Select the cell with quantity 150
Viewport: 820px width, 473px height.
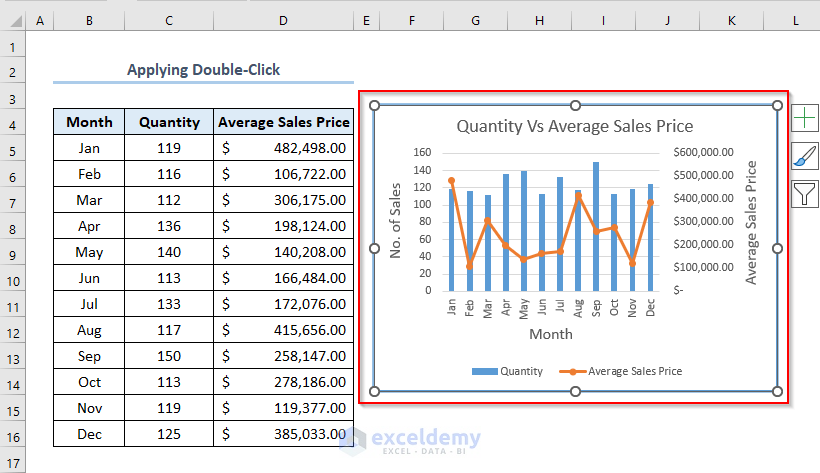[169, 356]
